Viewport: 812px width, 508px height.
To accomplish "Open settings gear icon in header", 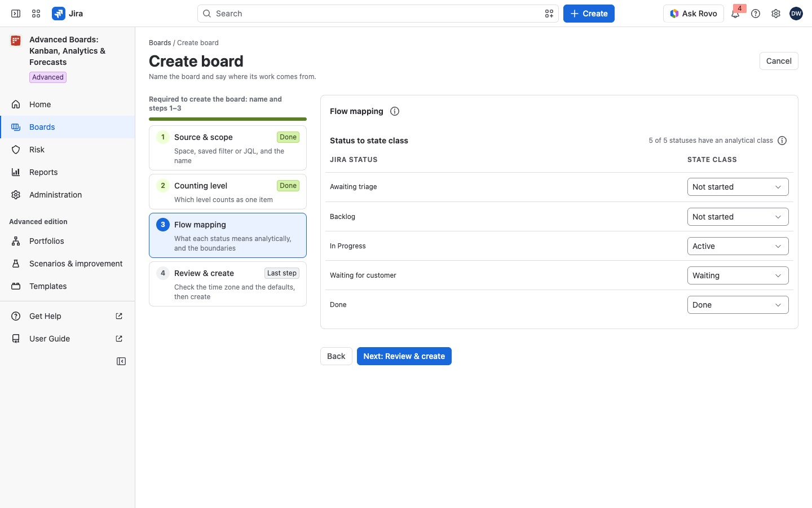I will coord(776,14).
